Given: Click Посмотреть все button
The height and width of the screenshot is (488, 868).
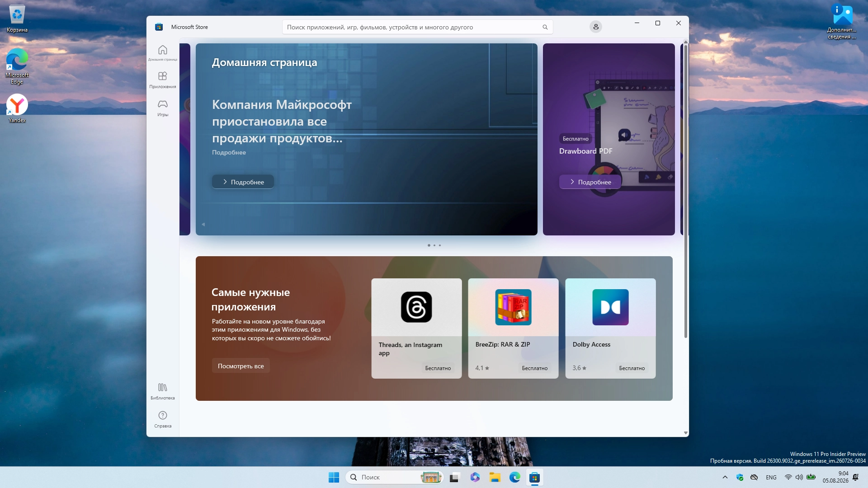Looking at the screenshot, I should click(241, 366).
